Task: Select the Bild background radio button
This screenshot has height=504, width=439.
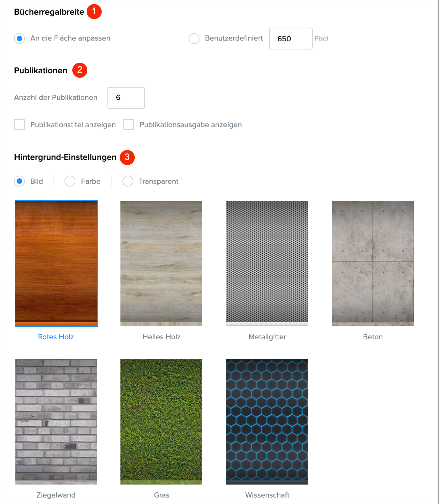Action: 19,181
